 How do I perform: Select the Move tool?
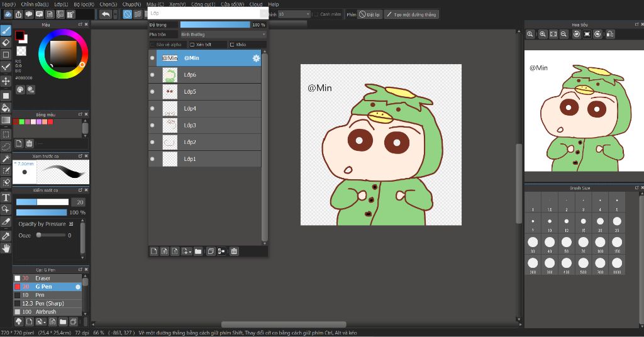point(6,81)
